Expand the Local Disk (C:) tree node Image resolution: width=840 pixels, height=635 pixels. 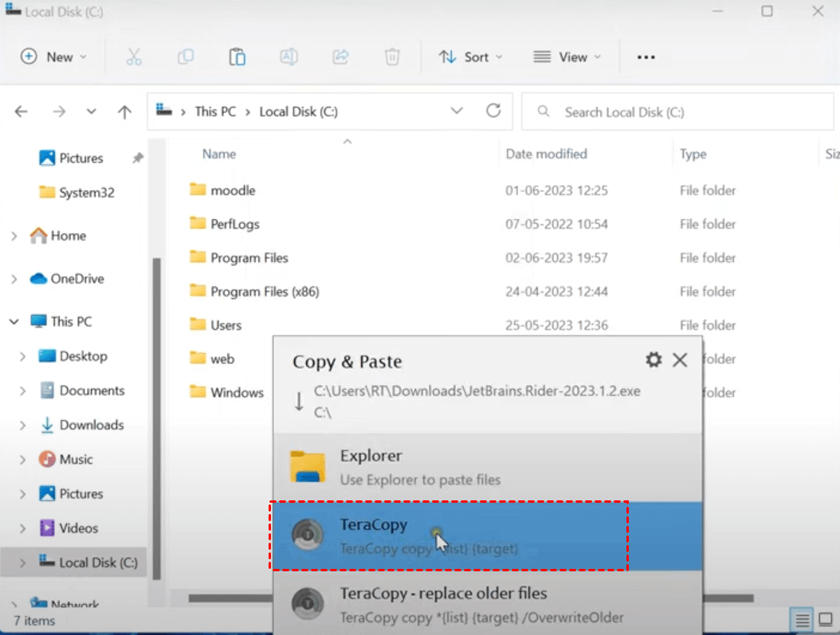22,562
